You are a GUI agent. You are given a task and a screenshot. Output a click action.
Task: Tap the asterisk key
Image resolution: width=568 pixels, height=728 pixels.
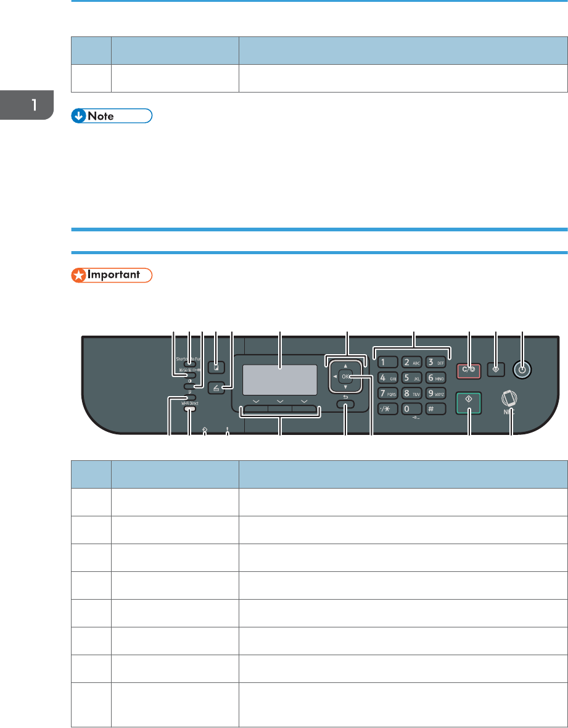pyautogui.click(x=387, y=409)
